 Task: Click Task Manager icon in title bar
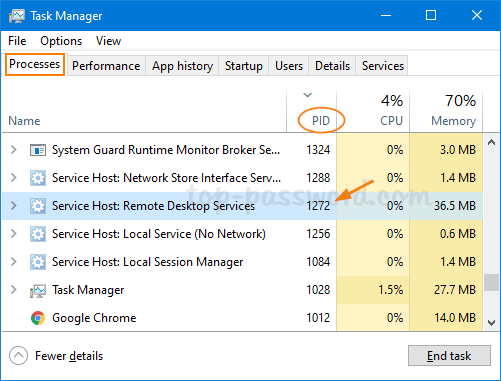pos(17,16)
